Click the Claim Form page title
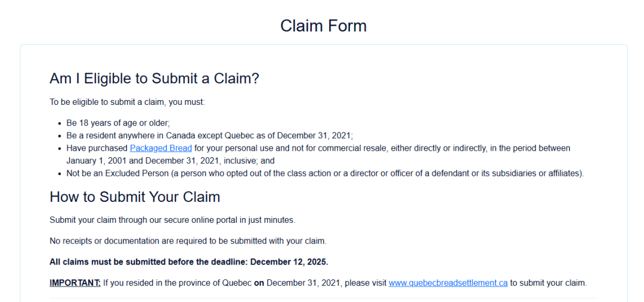This screenshot has width=644, height=302. pos(323,26)
